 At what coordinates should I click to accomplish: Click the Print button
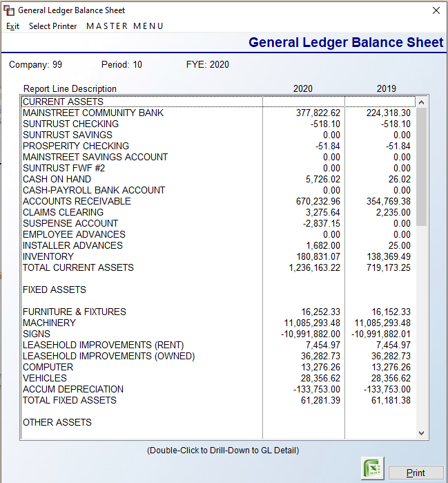pyautogui.click(x=416, y=473)
